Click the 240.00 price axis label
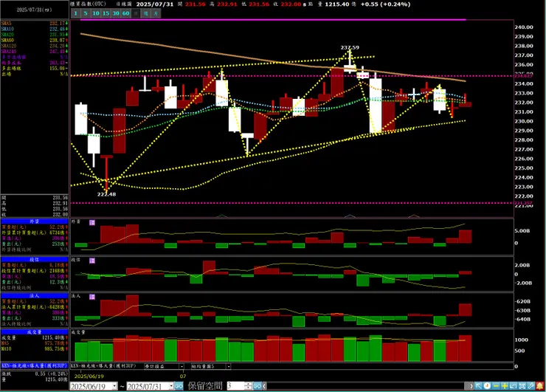546x392 pixels. point(524,27)
